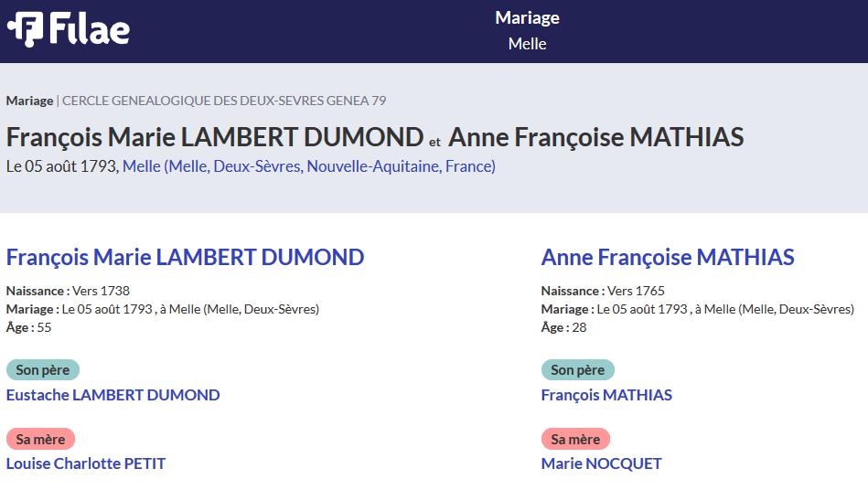
Task: Click the CERCLE GENEALOGIQUE DES DEUX-SEVRES source text
Action: (224, 101)
